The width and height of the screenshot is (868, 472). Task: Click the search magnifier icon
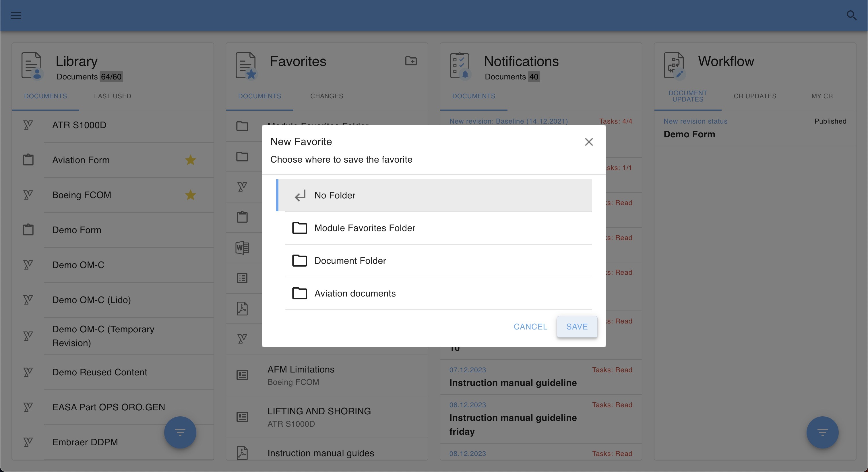click(x=851, y=15)
